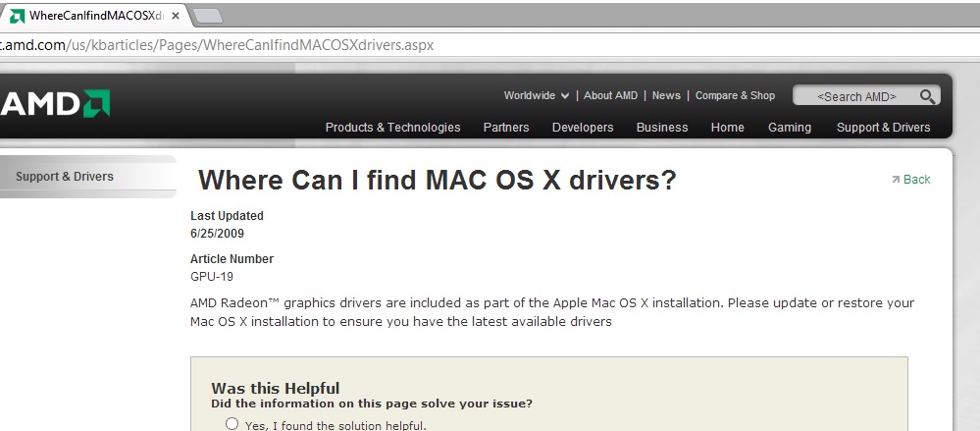
Task: Open the News link
Action: click(x=666, y=95)
